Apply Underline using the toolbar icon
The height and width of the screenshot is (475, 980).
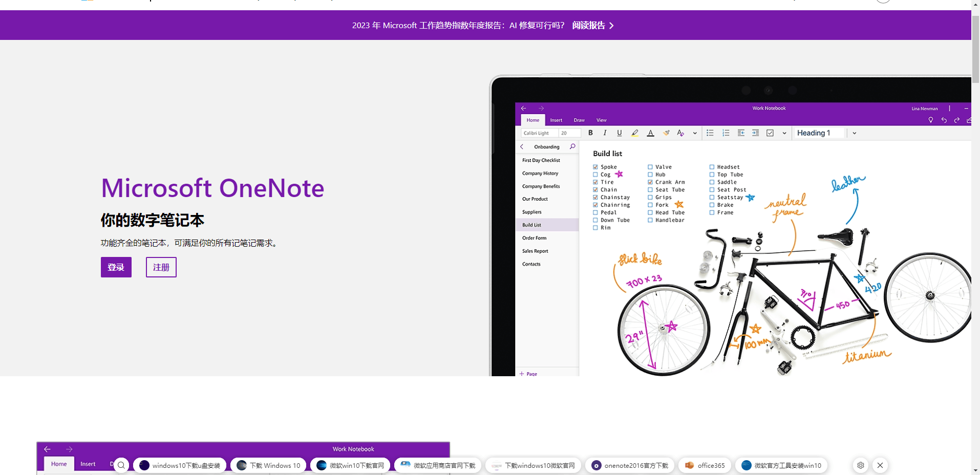[620, 133]
